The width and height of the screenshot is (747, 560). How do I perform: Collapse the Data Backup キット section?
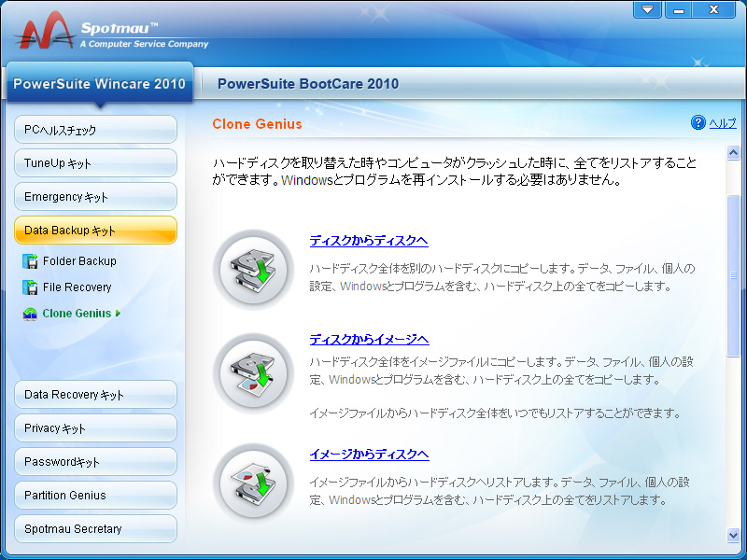(96, 230)
